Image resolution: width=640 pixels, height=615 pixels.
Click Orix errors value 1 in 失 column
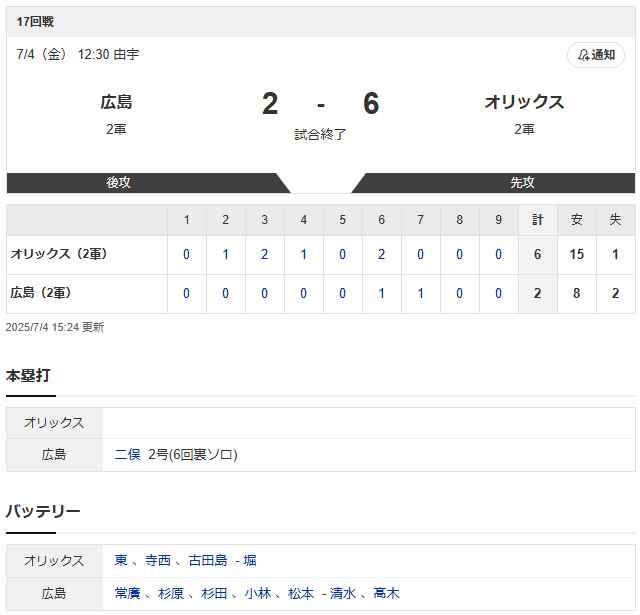[x=615, y=254]
